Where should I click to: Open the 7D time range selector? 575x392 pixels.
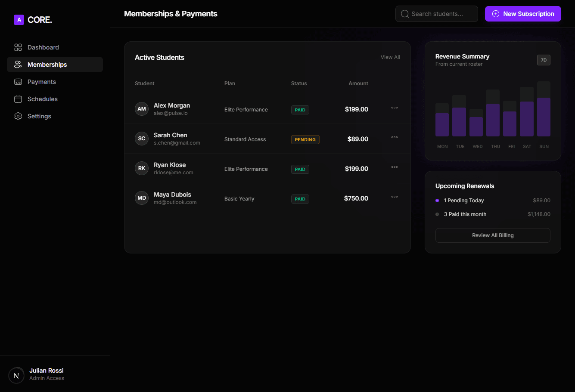coord(543,60)
